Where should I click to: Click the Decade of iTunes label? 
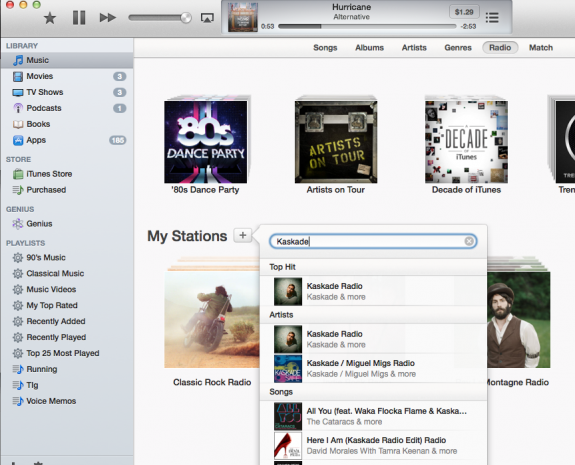tap(466, 190)
